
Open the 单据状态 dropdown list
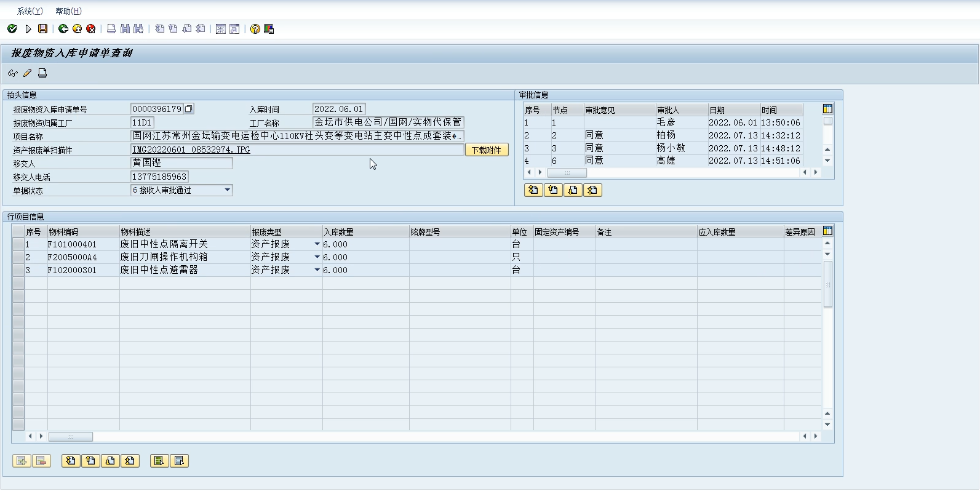(227, 190)
